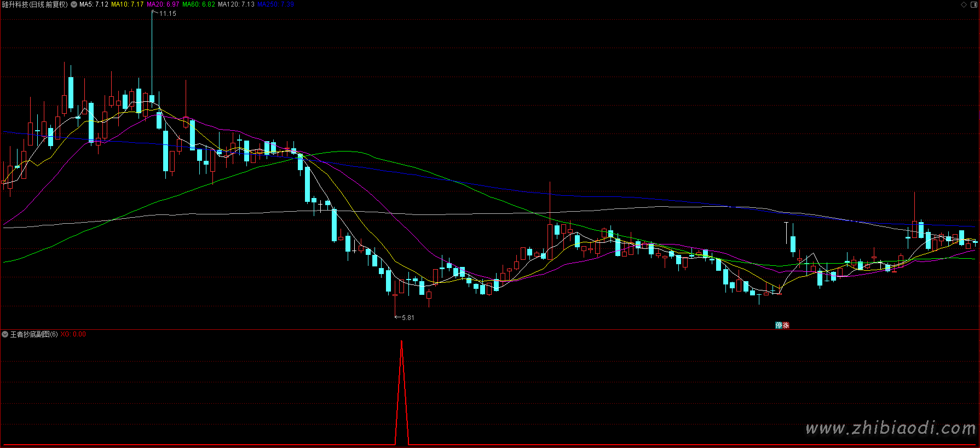Screen dimensions: 980x448
Task: Open the www.zhibiaodi.com watermark link
Action: (890, 428)
